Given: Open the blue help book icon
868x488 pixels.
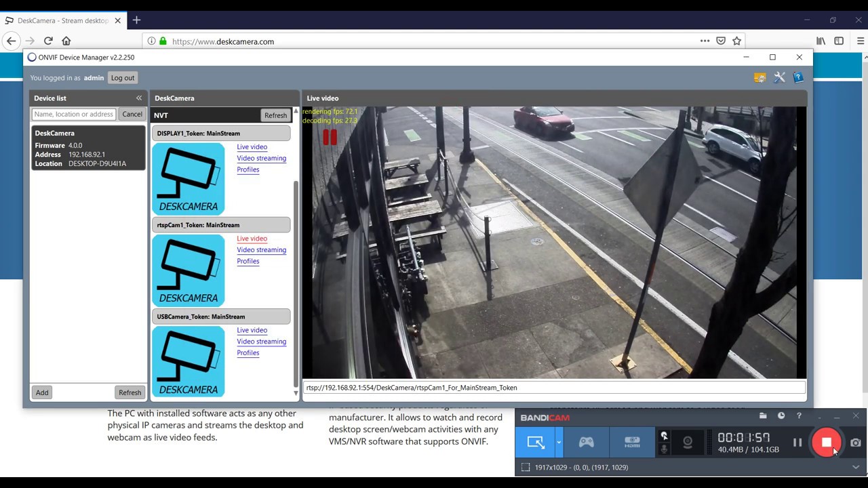Looking at the screenshot, I should click(798, 78).
